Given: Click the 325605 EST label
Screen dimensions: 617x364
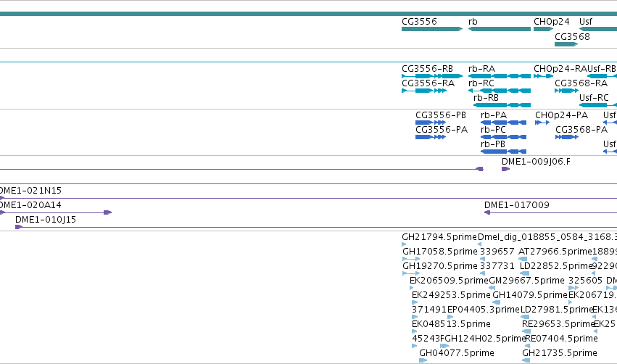Looking at the screenshot, I should 585,281.
